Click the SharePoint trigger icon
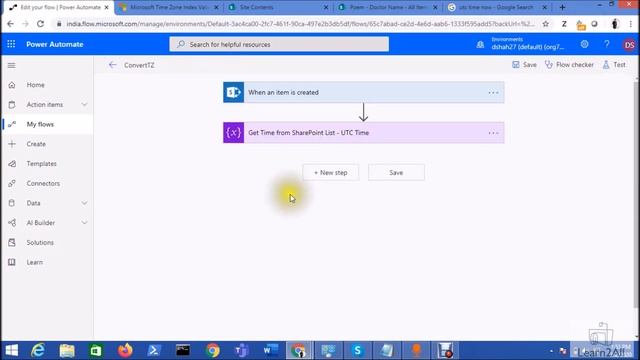The image size is (640, 360). click(233, 92)
